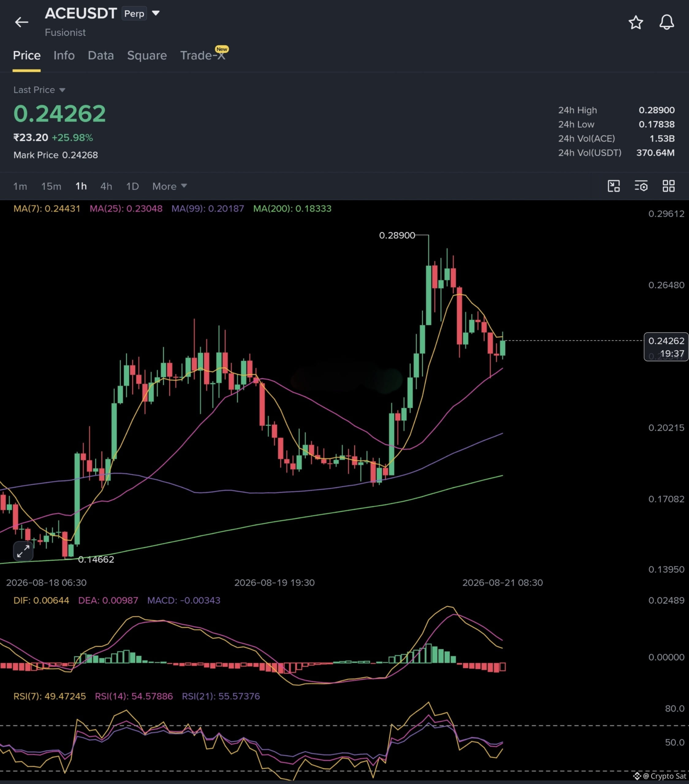
Task: Select the 15m timeframe
Action: click(x=51, y=187)
